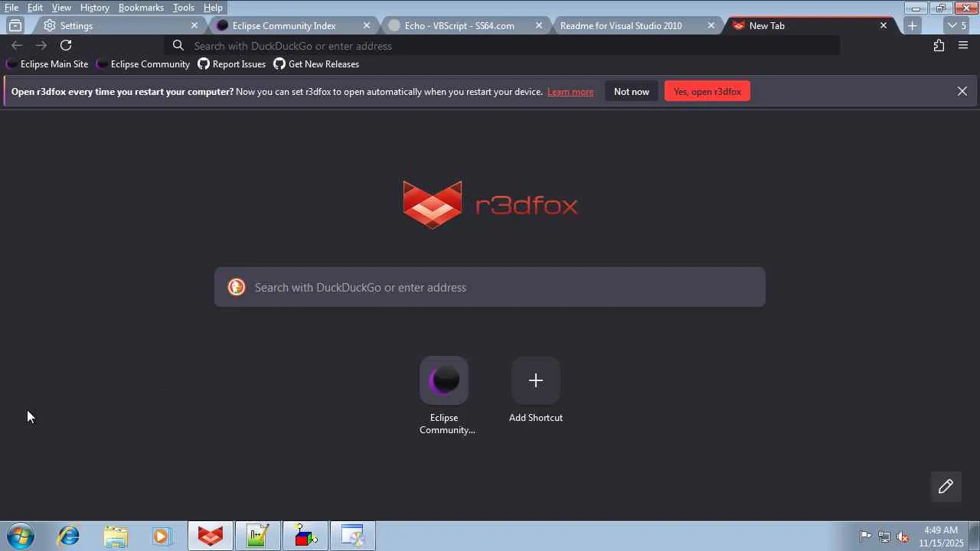Launch Internet Explorer from taskbar
The width and height of the screenshot is (980, 551).
pos(69,536)
